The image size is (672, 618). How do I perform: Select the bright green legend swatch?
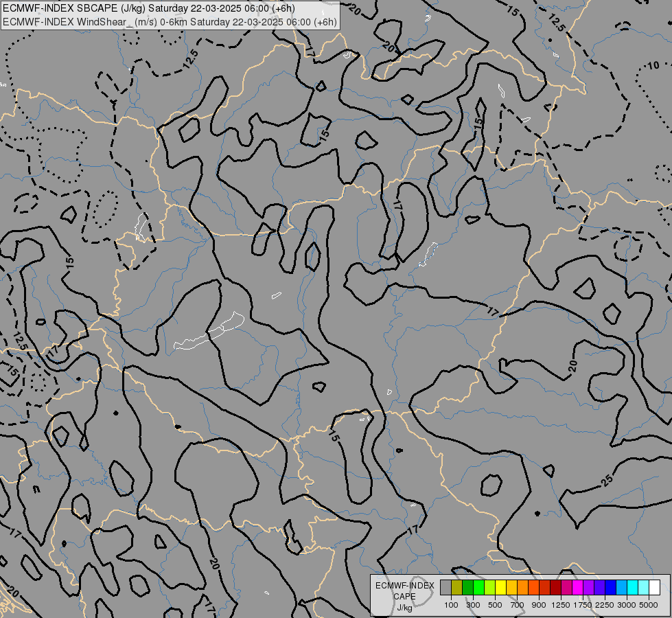[478, 587]
